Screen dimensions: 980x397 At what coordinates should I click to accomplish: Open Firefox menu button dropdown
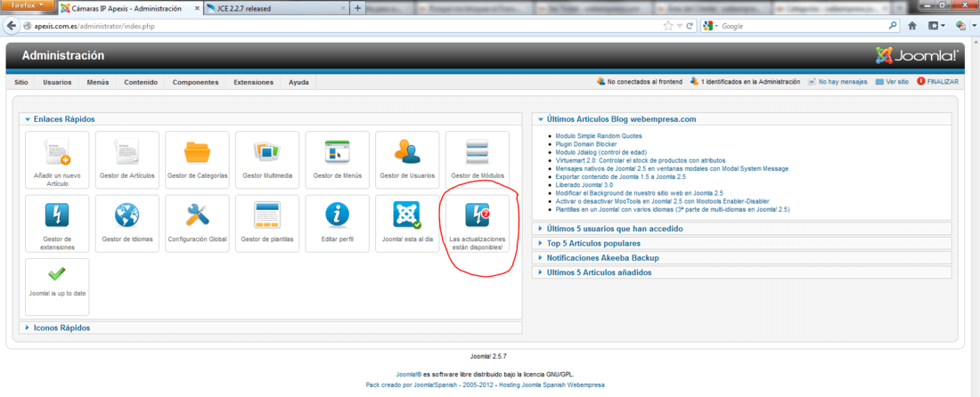[28, 5]
